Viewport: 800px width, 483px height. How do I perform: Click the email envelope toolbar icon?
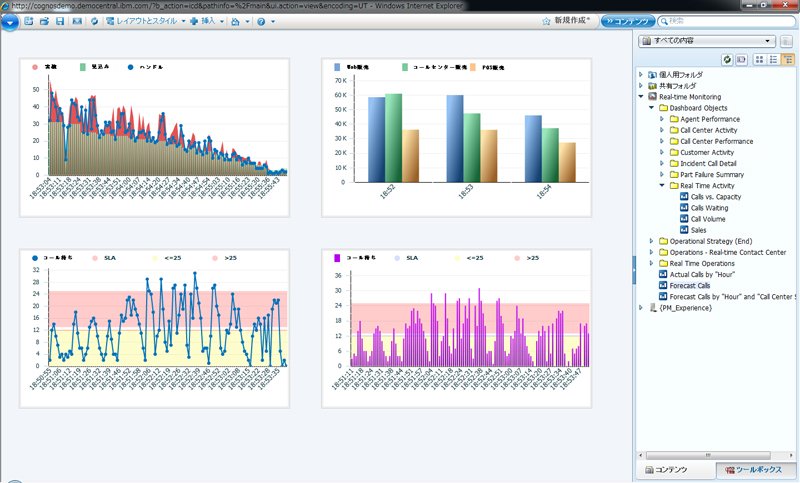(x=77, y=21)
